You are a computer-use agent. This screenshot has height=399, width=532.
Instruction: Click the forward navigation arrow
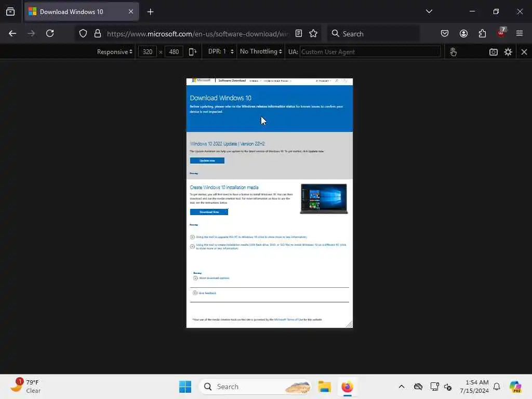click(x=31, y=33)
